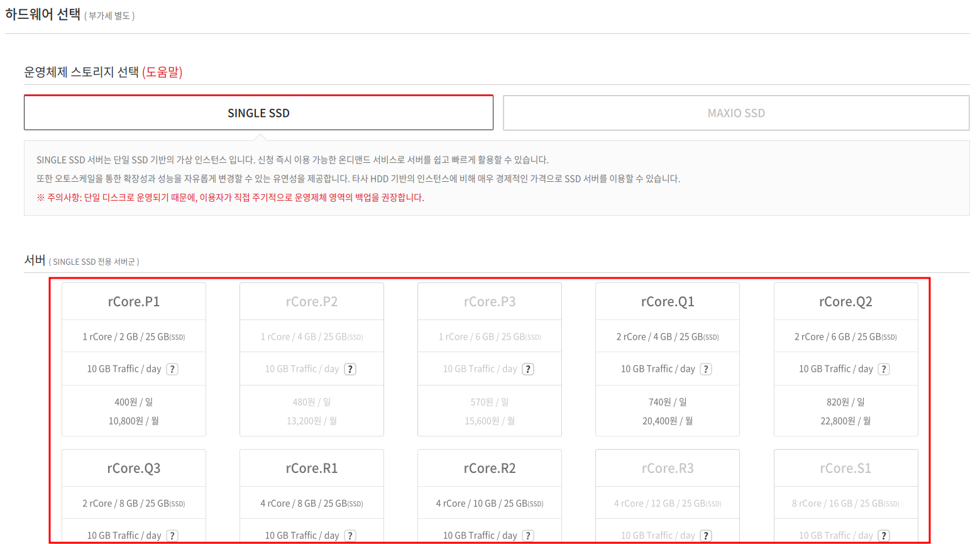Switch to the MAXIO SSD tab
The width and height of the screenshot is (980, 544).
pos(736,113)
